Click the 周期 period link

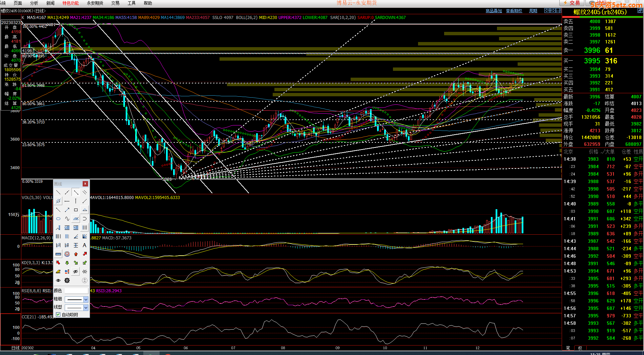(533, 11)
